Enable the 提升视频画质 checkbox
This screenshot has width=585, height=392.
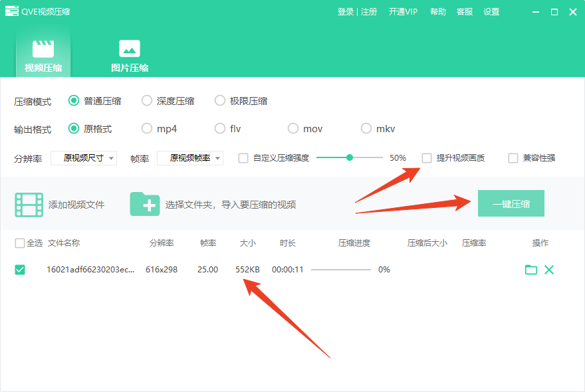(427, 158)
